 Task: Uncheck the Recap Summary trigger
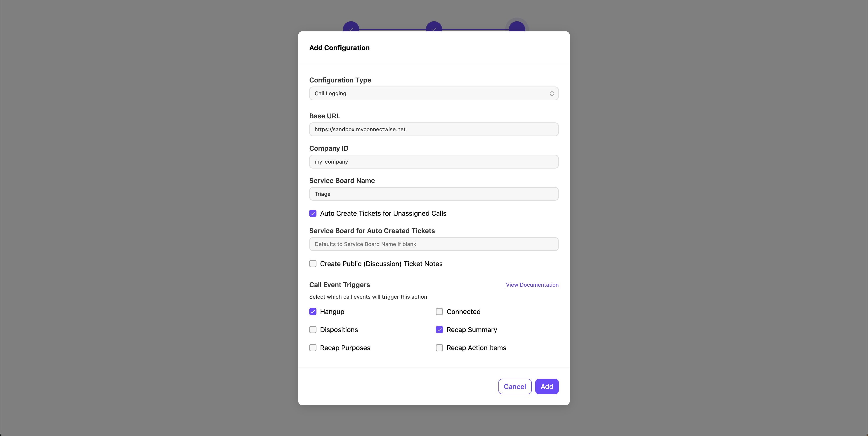[439, 330]
